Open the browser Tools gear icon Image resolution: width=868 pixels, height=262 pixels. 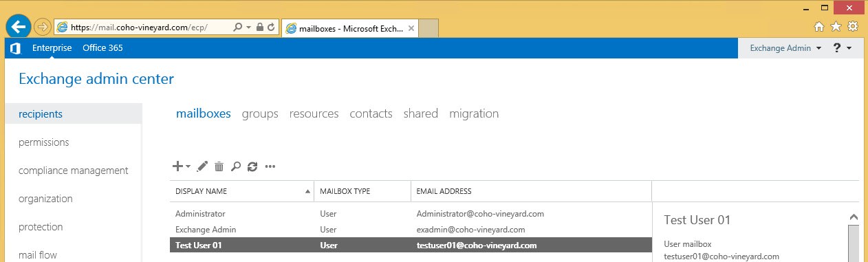point(853,27)
